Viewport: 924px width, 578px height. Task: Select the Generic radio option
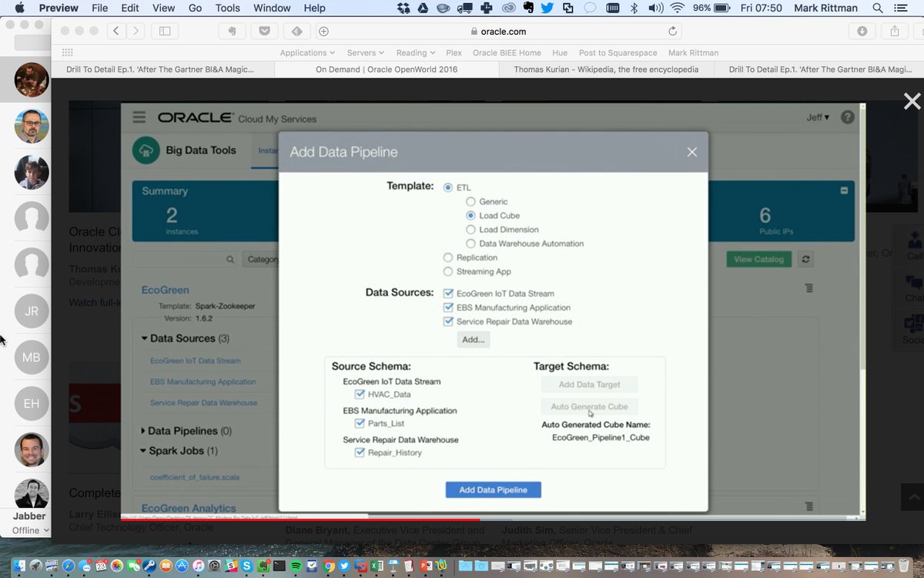(470, 201)
